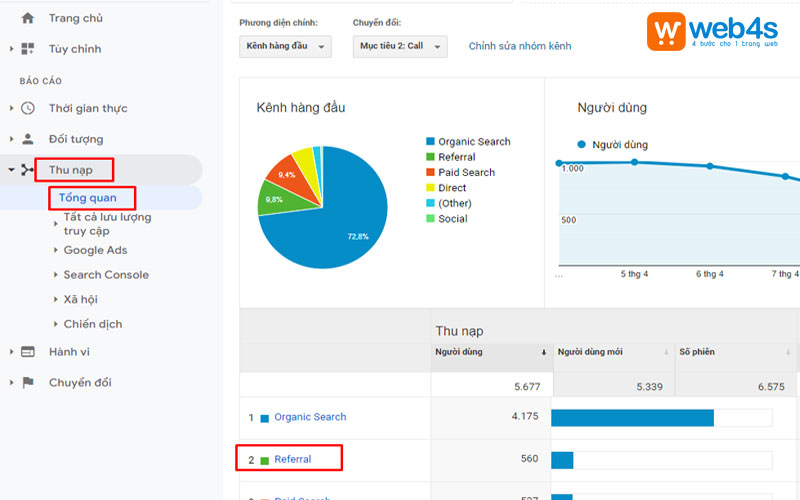Open Search Console submenu item
The height and width of the screenshot is (500, 800).
click(106, 274)
